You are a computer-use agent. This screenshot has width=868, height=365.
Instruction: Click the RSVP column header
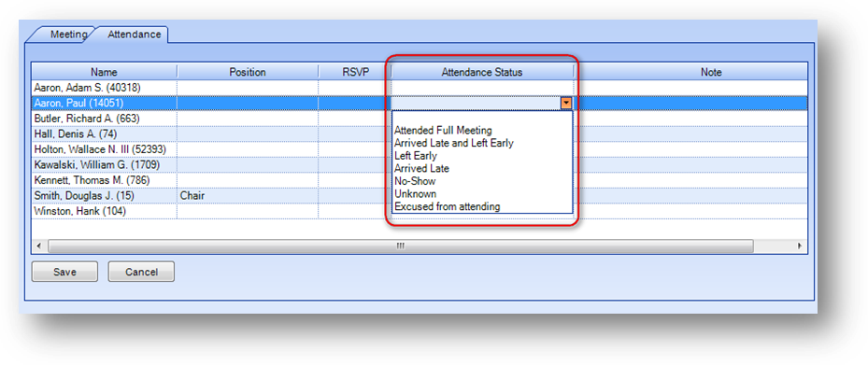(x=355, y=72)
